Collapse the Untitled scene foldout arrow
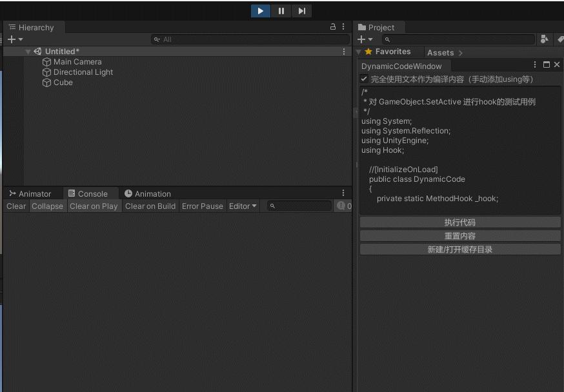564x392 pixels. coord(28,52)
